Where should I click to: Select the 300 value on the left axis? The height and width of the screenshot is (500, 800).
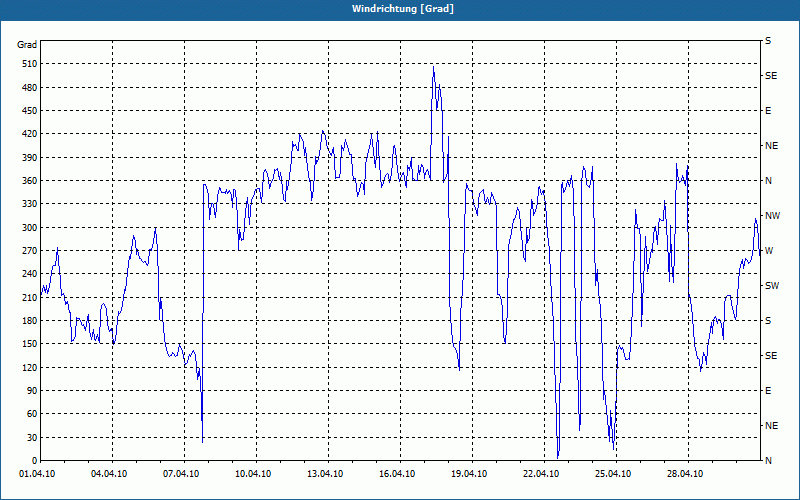pyautogui.click(x=30, y=228)
